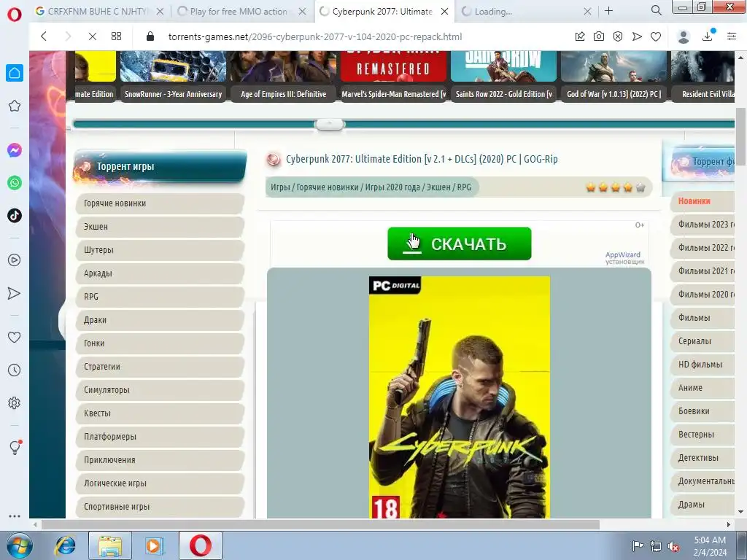Open Easy Setup settings icon
This screenshot has height=560, width=747.
tap(732, 36)
